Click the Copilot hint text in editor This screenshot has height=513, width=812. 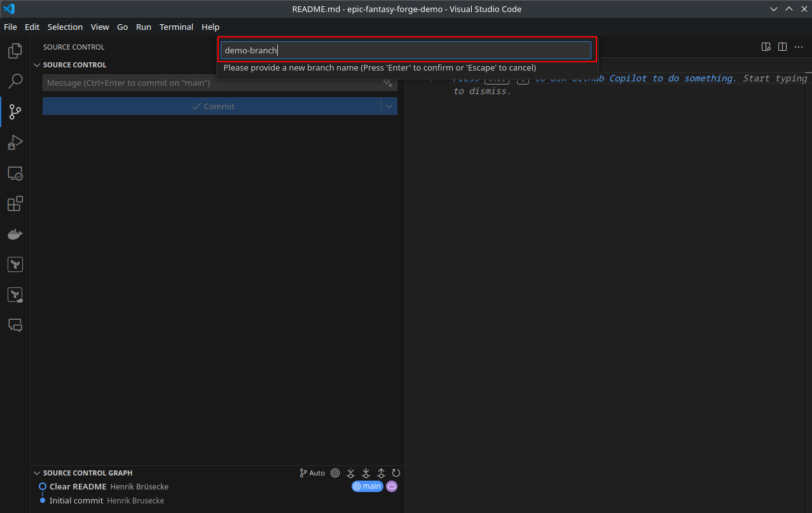(x=630, y=85)
